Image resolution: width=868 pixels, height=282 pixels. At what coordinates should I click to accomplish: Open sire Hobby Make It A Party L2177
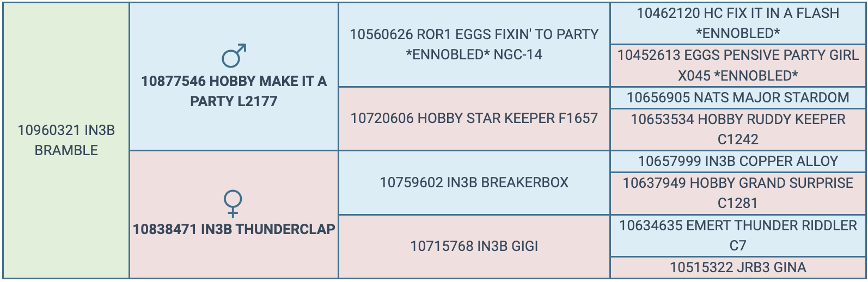234,91
